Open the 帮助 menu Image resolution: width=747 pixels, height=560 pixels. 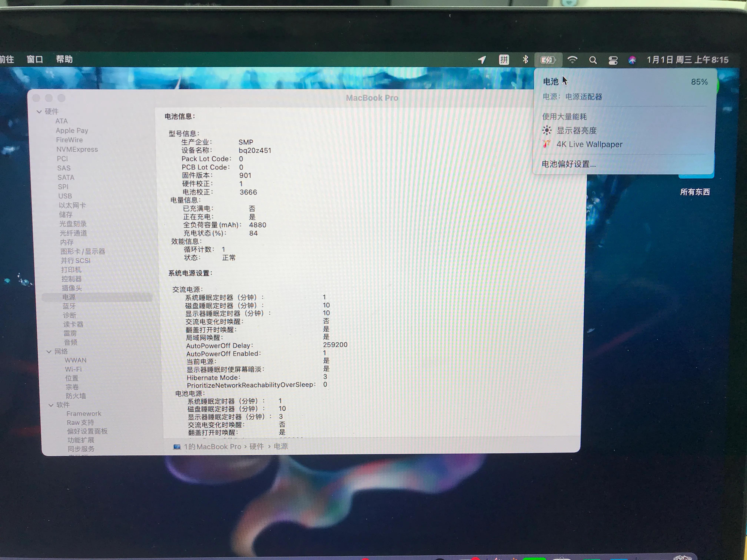coord(64,59)
